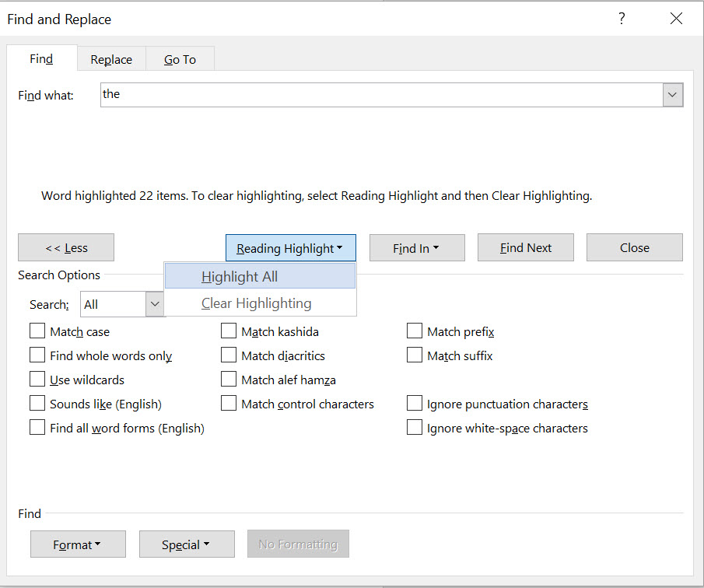Open the Go To tab

(180, 59)
